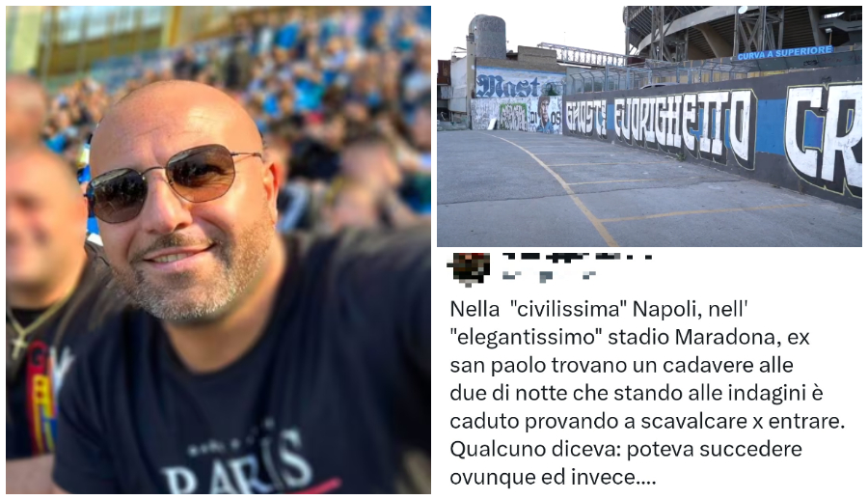The width and height of the screenshot is (868, 500).
Task: Click the pixelated tweet profile avatar
Action: [x=469, y=269]
